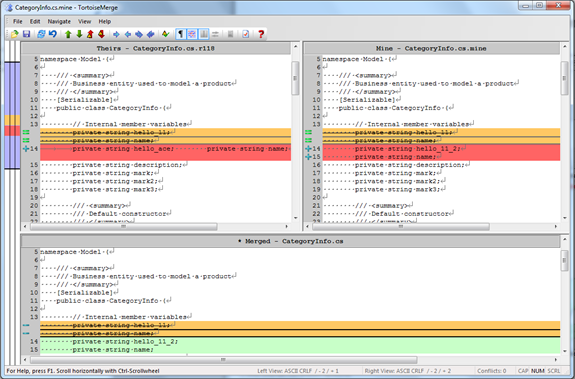
Task: Click Merged green line 'private string hello_11_2;'
Action: pos(125,341)
